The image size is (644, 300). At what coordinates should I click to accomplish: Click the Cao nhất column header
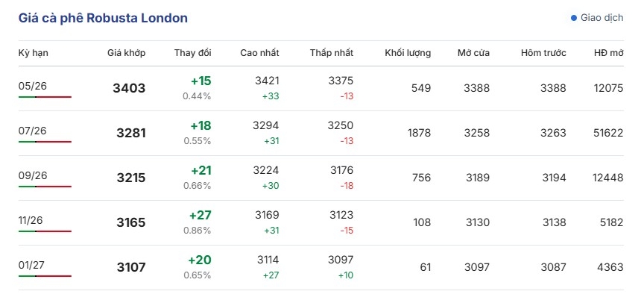[259, 53]
